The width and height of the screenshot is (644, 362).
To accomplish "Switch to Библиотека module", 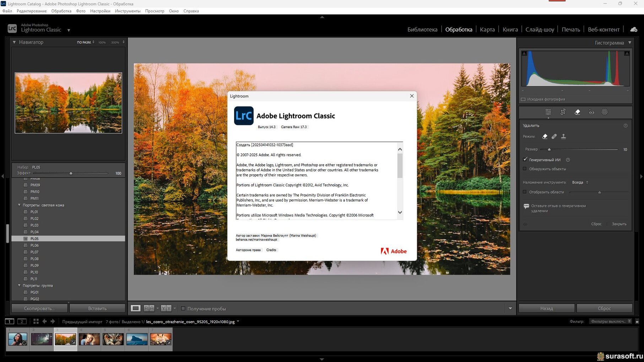I will (422, 29).
